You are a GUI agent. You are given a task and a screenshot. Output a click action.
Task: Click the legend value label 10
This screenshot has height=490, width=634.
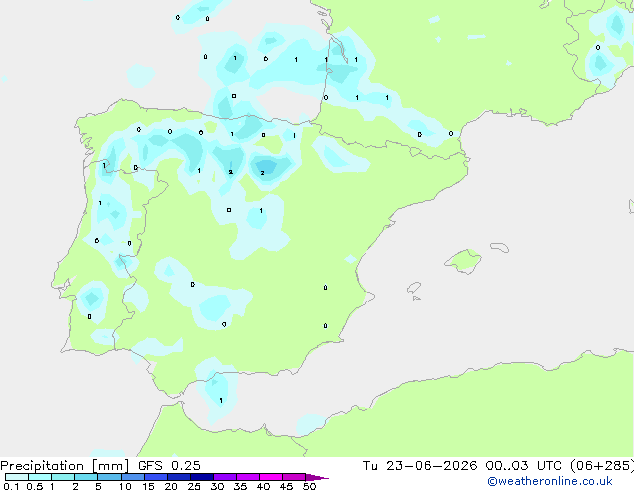pos(125,486)
